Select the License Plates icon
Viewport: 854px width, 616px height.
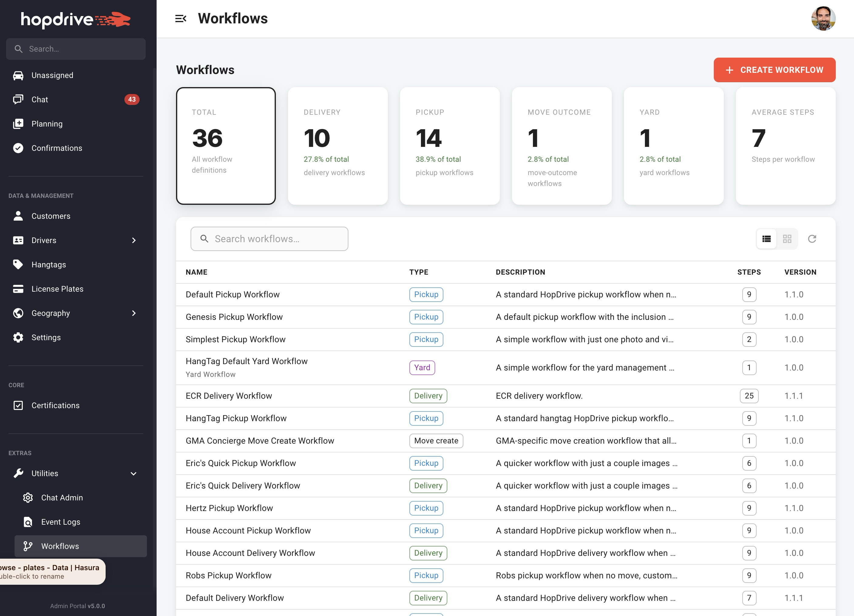pos(19,289)
